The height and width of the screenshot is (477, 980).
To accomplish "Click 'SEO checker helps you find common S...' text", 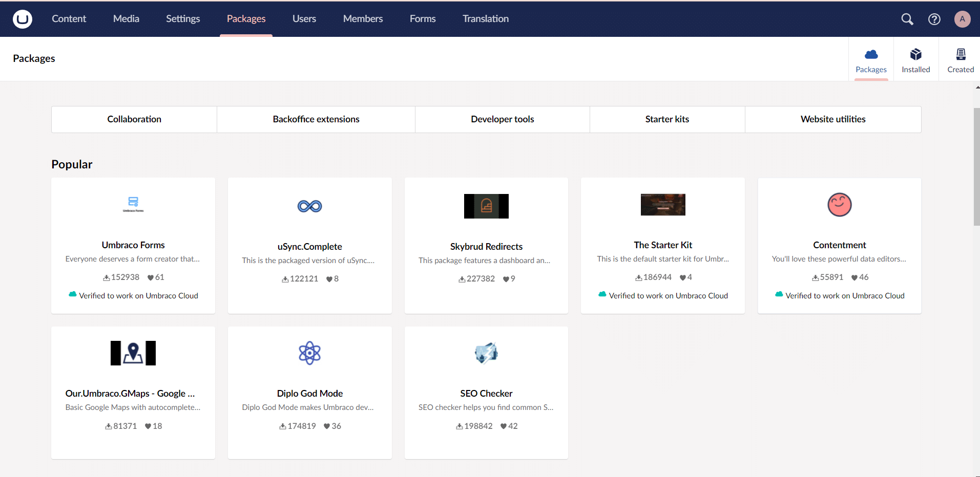I will [x=486, y=407].
